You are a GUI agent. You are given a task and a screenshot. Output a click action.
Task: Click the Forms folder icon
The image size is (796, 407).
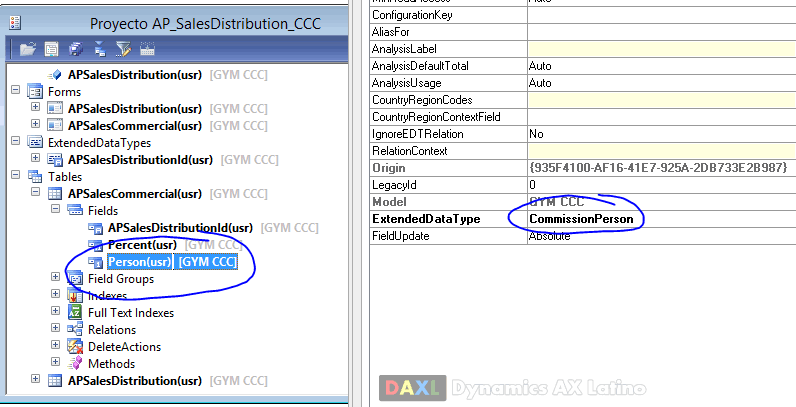point(35,92)
